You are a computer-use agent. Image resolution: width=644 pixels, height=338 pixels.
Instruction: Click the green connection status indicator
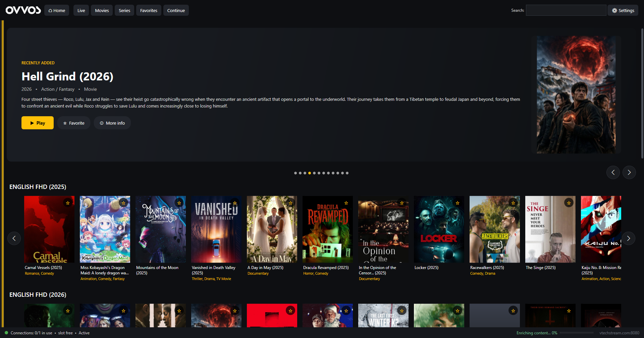pos(6,333)
